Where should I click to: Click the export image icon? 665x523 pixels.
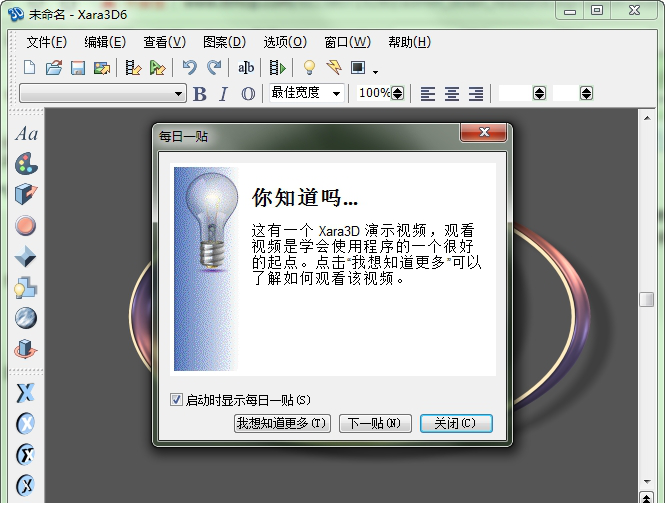point(102,67)
